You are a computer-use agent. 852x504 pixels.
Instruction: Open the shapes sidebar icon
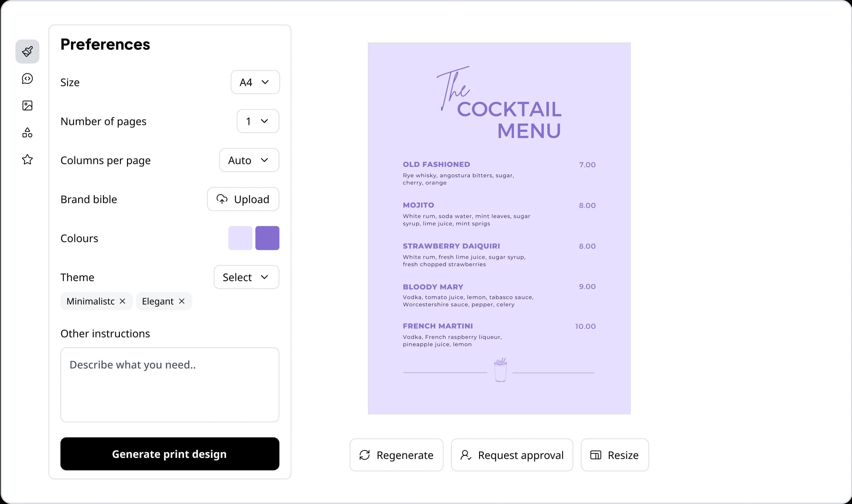click(27, 132)
